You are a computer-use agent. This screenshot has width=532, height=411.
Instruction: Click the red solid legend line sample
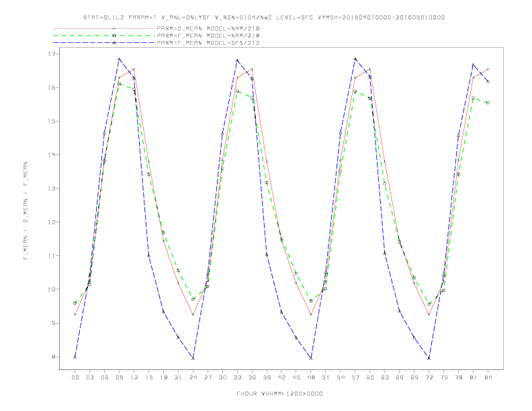click(104, 28)
